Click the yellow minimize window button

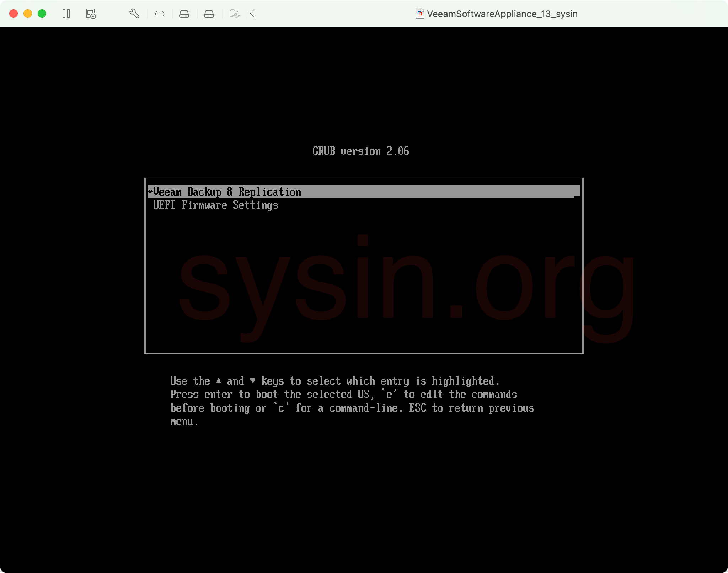pos(28,14)
